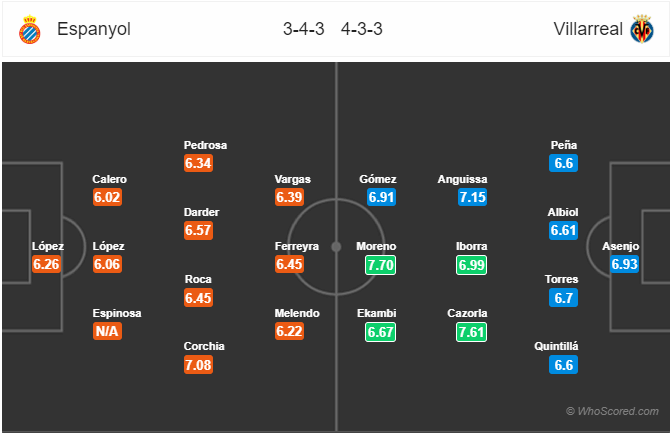Click player name Quintillá
This screenshot has width=671, height=433.
[x=556, y=346]
